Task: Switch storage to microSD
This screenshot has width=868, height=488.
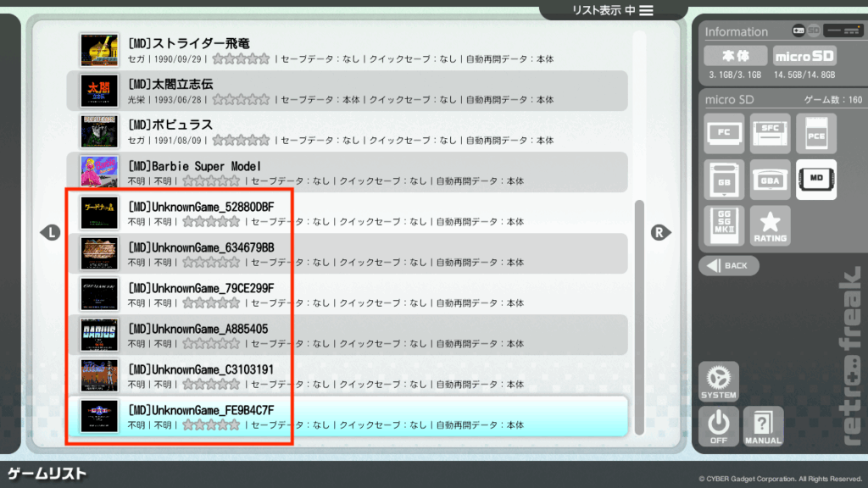Action: point(804,56)
